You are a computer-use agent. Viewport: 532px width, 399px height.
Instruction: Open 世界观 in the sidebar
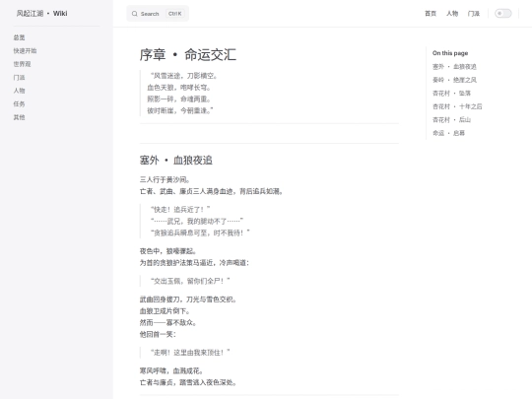click(22, 64)
